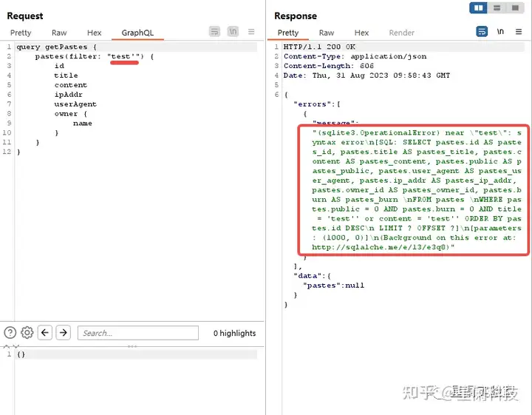Switch Response view to Raw tab
Screen dimensions: 532x415
[x=327, y=33]
